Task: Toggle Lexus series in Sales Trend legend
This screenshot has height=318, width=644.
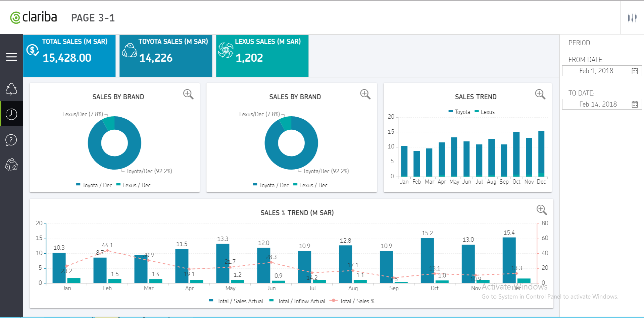Action: point(485,112)
